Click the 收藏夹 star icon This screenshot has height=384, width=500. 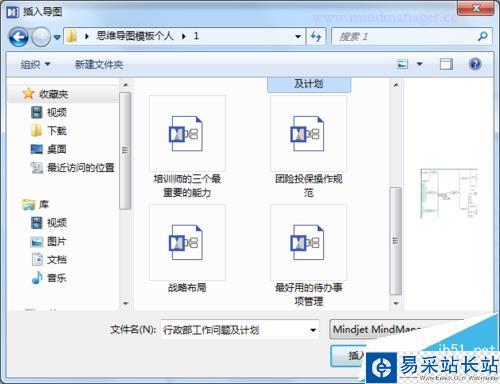click(x=28, y=94)
